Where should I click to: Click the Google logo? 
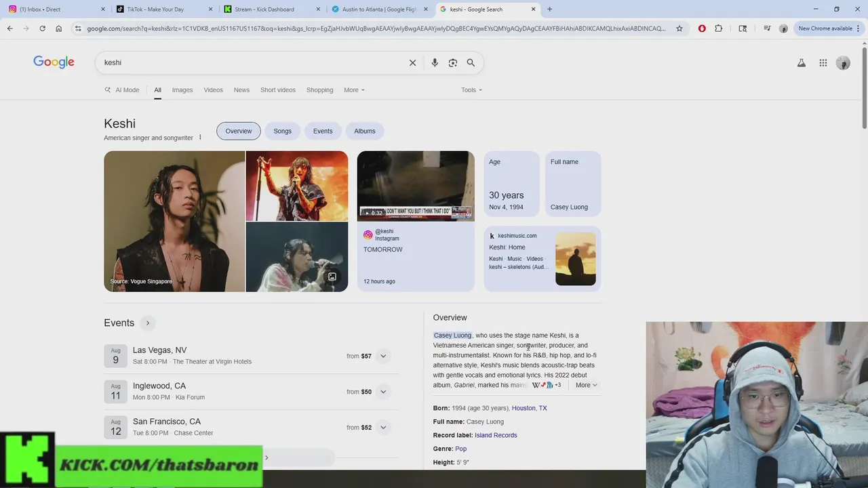click(x=54, y=62)
